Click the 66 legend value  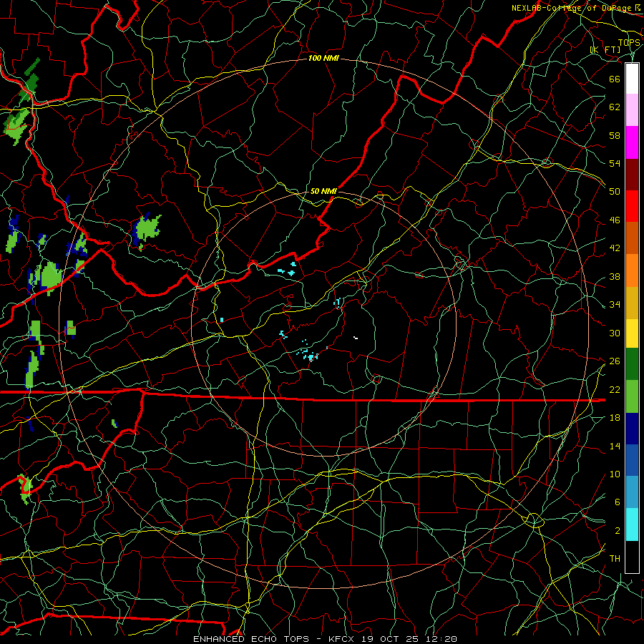615,79
